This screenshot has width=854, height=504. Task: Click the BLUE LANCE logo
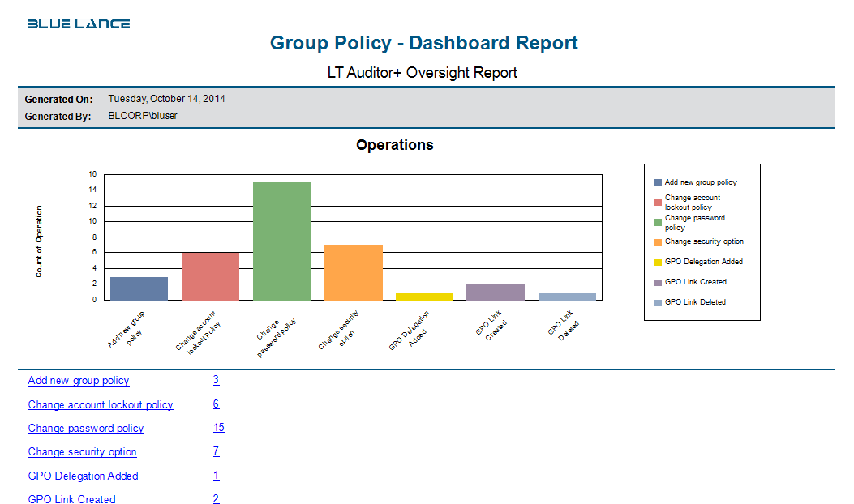pyautogui.click(x=77, y=23)
